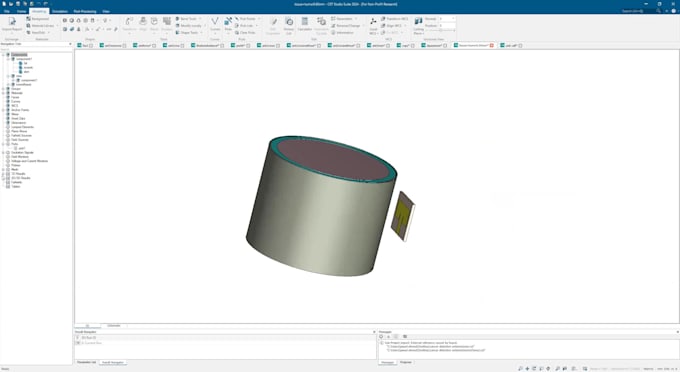The width and height of the screenshot is (680, 372).
Task: Run Parametric Update
Action: [x=321, y=25]
